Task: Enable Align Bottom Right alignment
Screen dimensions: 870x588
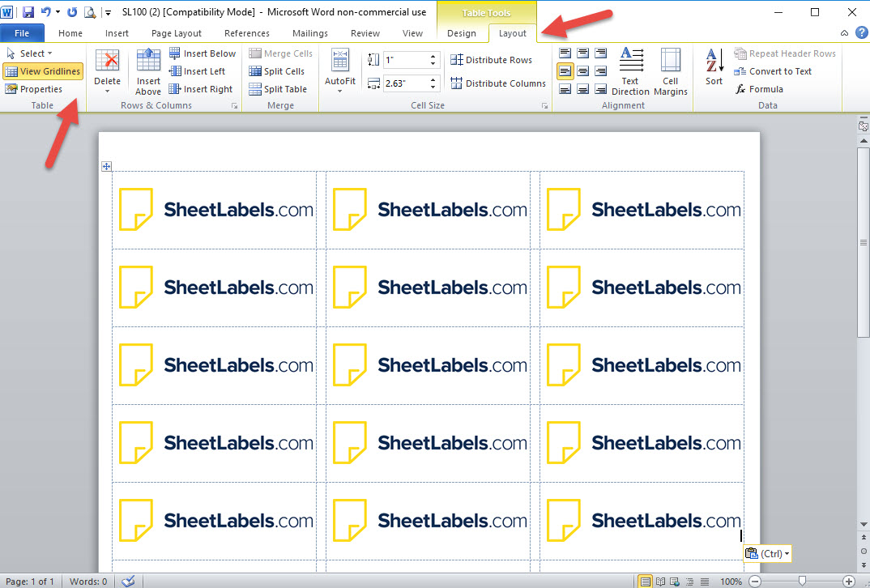Action: pyautogui.click(x=601, y=89)
